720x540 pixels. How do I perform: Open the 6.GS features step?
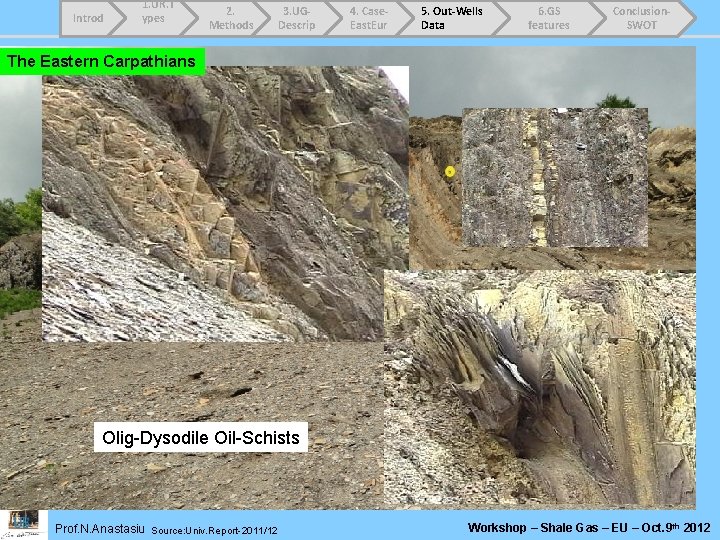pos(549,18)
